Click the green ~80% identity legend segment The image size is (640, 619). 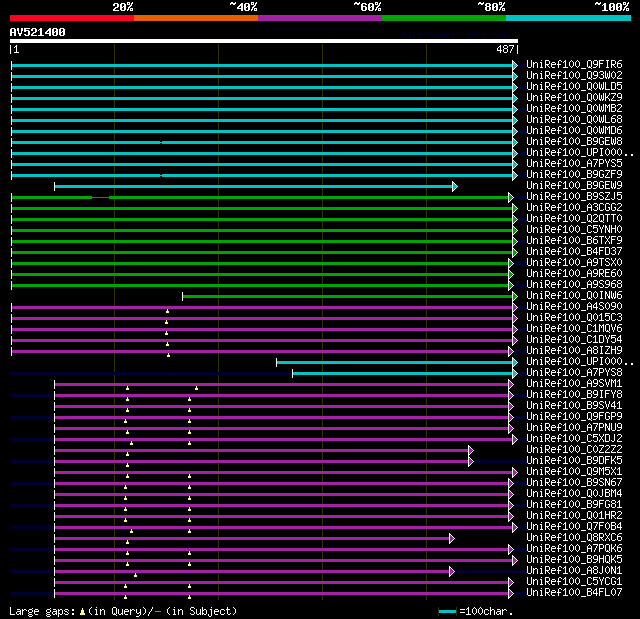444,18
